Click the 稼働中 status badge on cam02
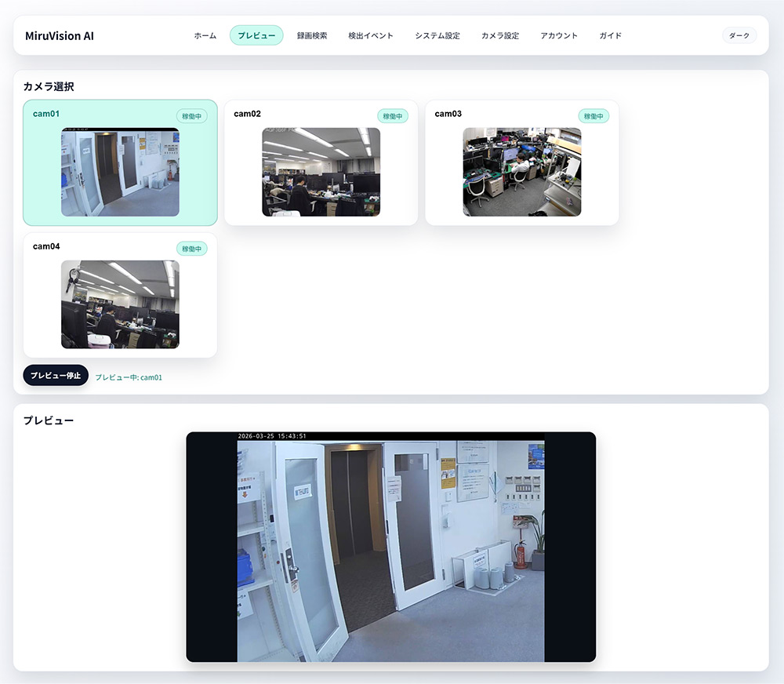 pos(393,116)
